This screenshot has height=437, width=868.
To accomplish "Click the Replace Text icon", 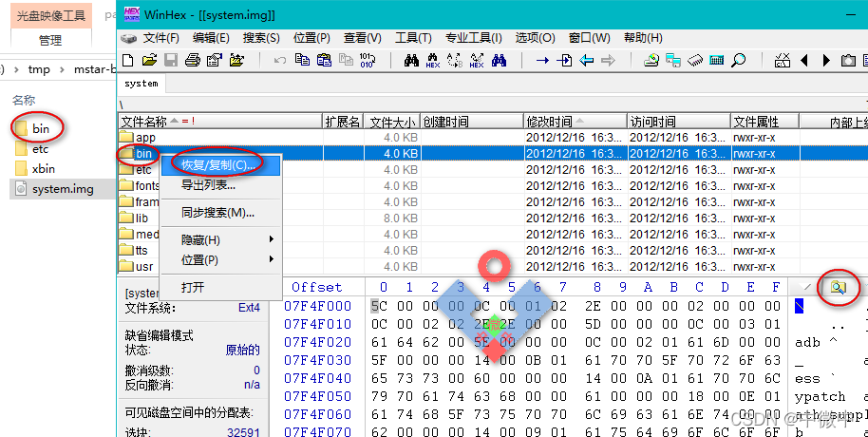I will pyautogui.click(x=455, y=61).
